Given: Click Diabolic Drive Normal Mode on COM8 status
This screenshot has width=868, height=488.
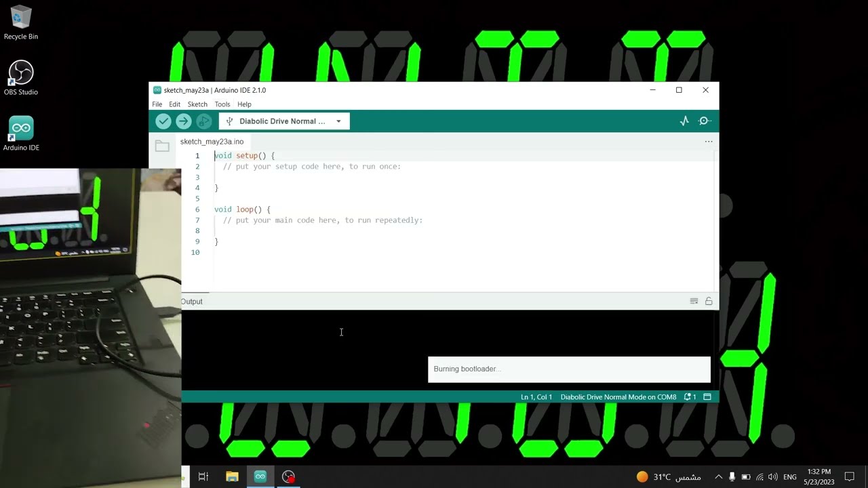Looking at the screenshot, I should tap(618, 397).
